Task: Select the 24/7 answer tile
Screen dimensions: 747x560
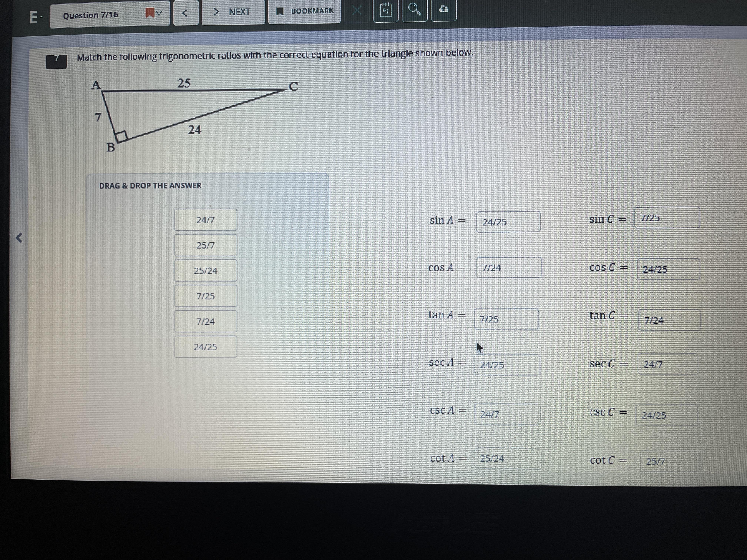Action: coord(205,220)
